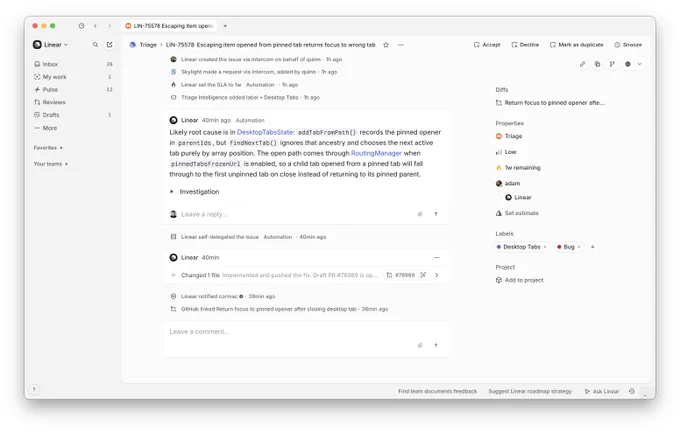The image size is (680, 432).
Task: Favorite the issue with the star icon
Action: click(386, 45)
